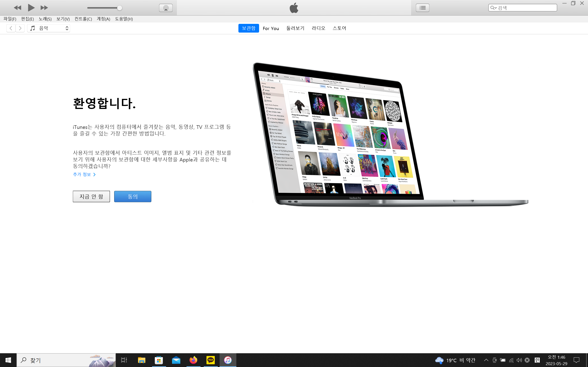
Task: Click the forward navigation arrow
Action: (x=20, y=28)
